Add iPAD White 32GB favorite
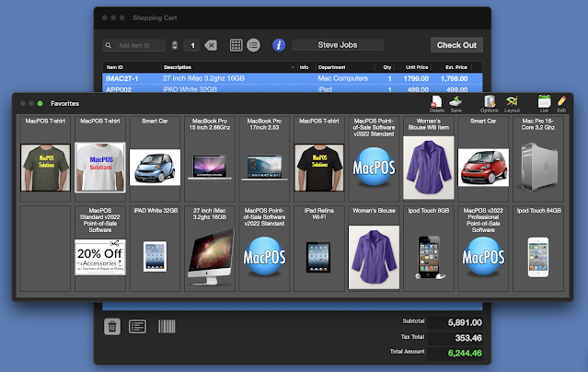The width and height of the screenshot is (588, 372). tap(155, 249)
